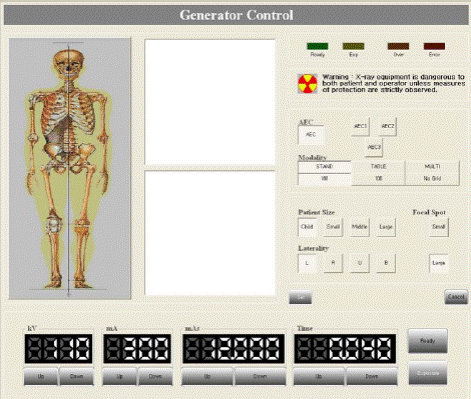Viewport: 471px width, 399px height.
Task: Toggle the AEC mode button
Action: pyautogui.click(x=311, y=135)
